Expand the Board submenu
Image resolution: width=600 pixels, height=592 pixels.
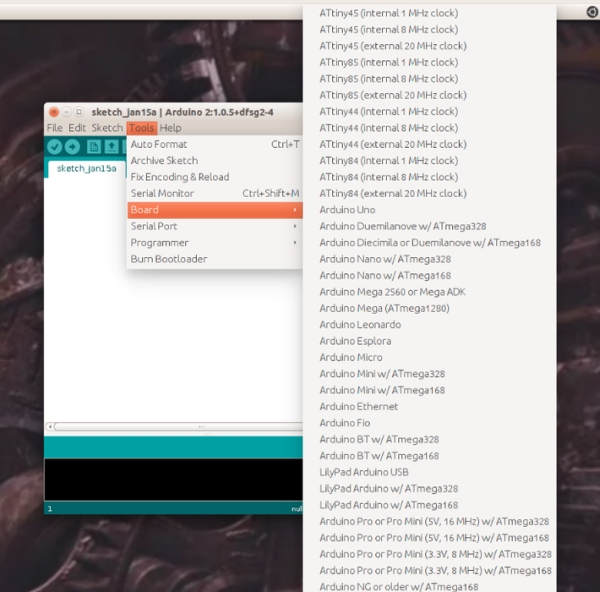coord(215,210)
